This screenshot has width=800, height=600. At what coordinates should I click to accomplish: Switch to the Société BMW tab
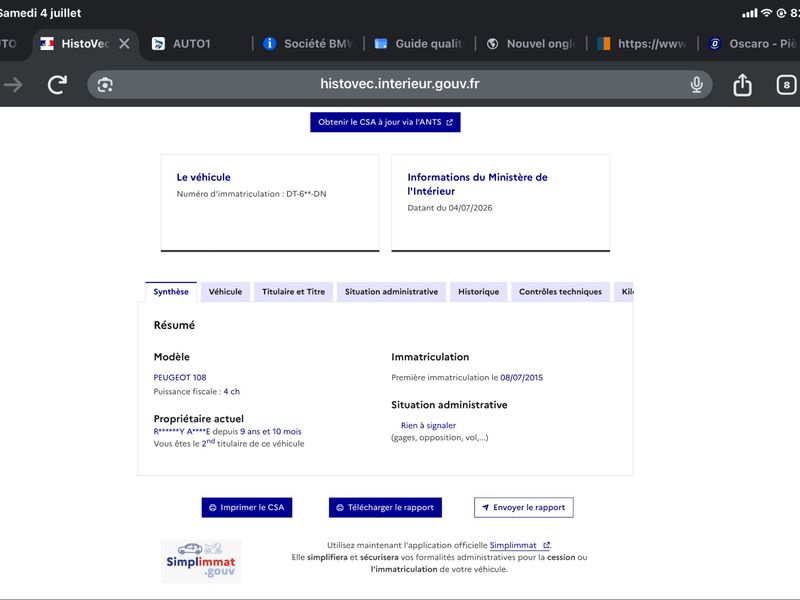308,44
